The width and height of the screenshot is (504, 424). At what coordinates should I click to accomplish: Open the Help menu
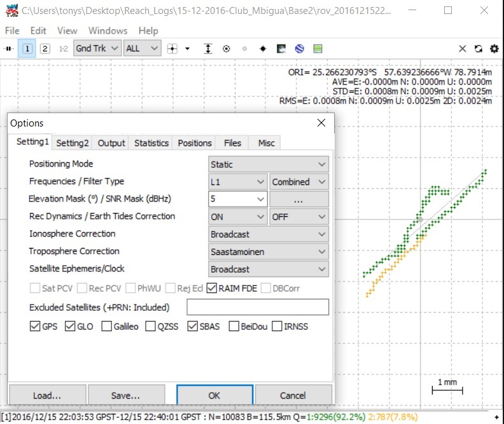(x=148, y=31)
